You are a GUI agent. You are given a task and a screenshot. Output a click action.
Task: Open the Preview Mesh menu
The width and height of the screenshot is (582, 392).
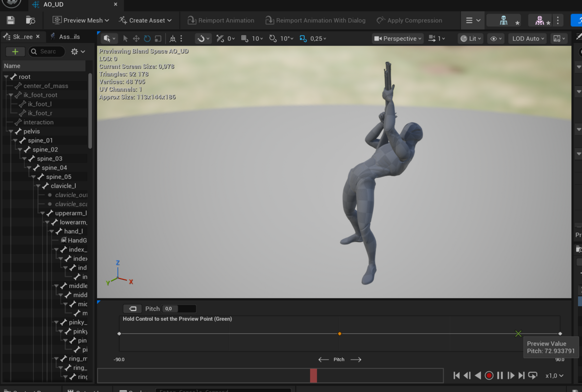[81, 20]
